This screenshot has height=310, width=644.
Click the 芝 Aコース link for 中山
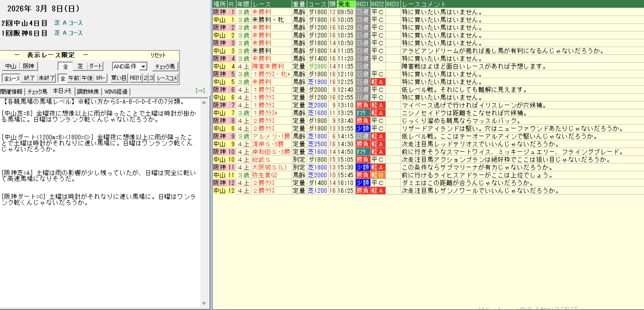[x=68, y=23]
